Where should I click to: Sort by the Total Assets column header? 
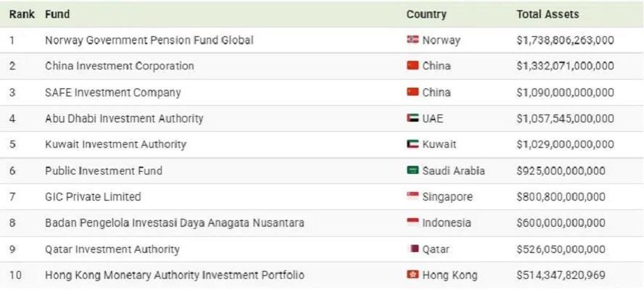[548, 14]
